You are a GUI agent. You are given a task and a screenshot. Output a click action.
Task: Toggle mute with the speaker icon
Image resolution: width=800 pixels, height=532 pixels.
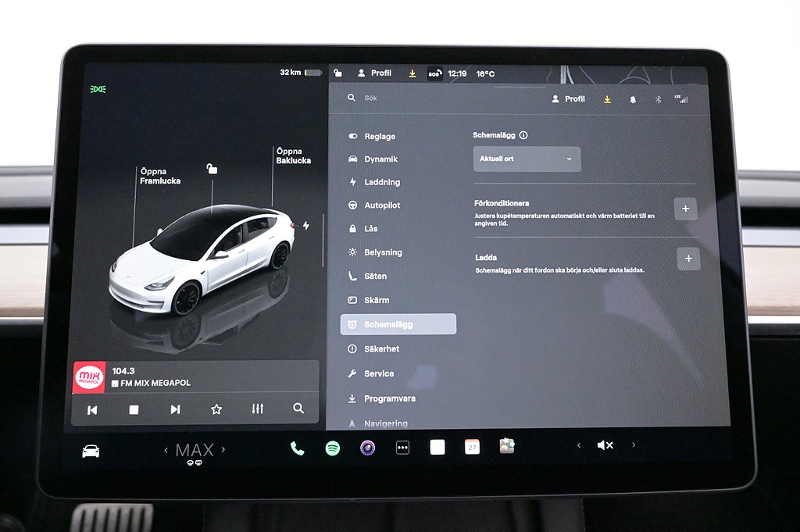(x=605, y=445)
